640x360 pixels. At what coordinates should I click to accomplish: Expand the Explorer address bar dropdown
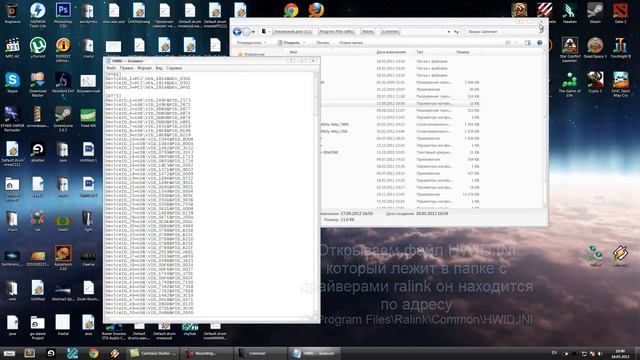coord(449,31)
